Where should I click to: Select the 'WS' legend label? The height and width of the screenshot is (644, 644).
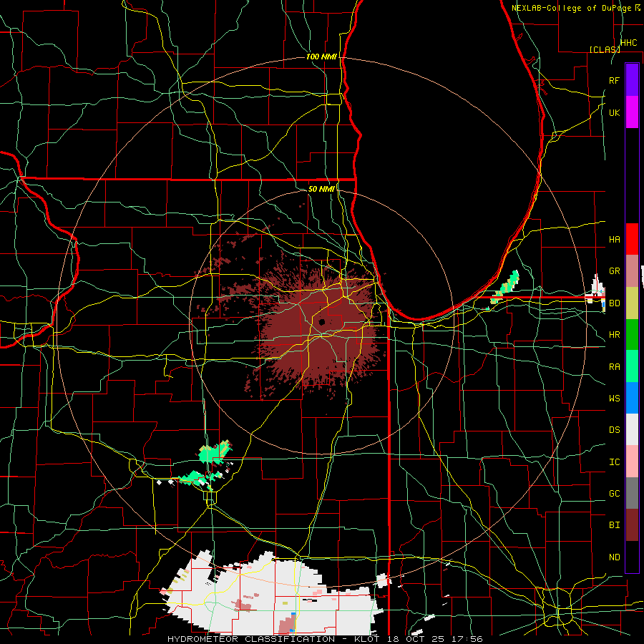[x=614, y=398]
